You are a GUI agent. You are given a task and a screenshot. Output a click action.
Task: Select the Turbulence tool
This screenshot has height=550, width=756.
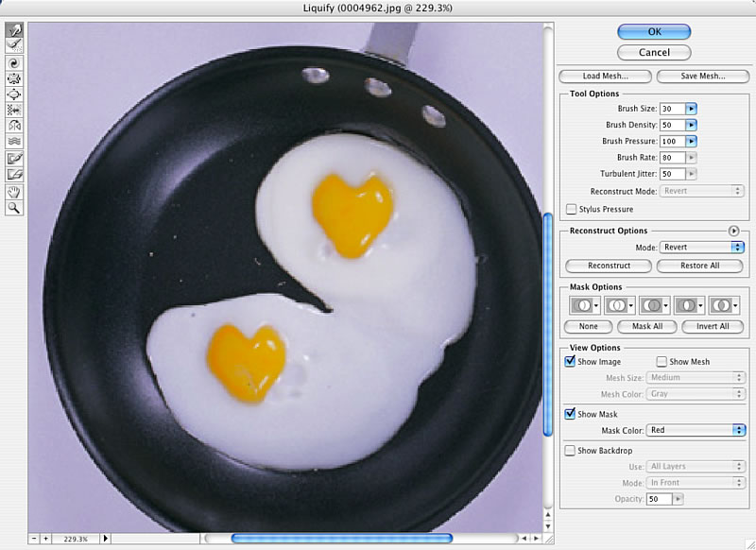click(x=14, y=141)
